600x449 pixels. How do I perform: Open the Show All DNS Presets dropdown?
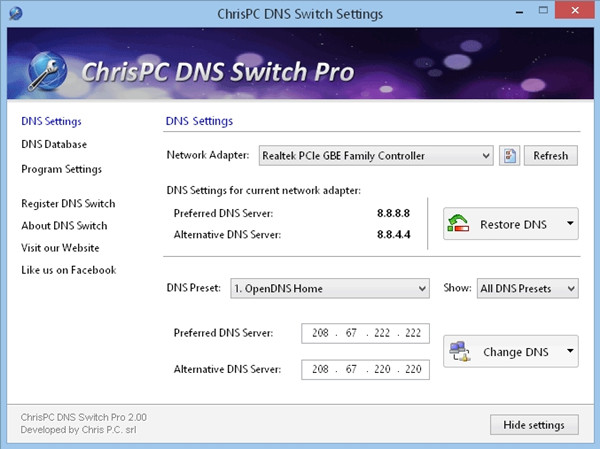tap(527, 288)
